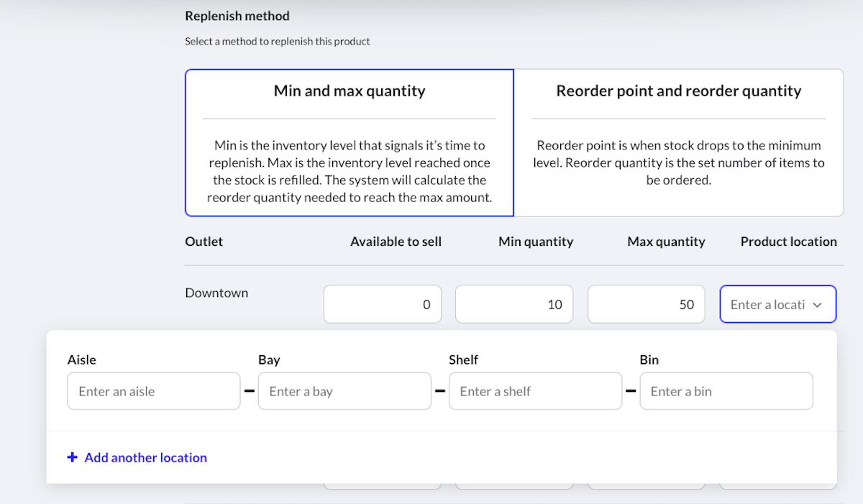Edit Downtown Min quantity value 10

514,304
